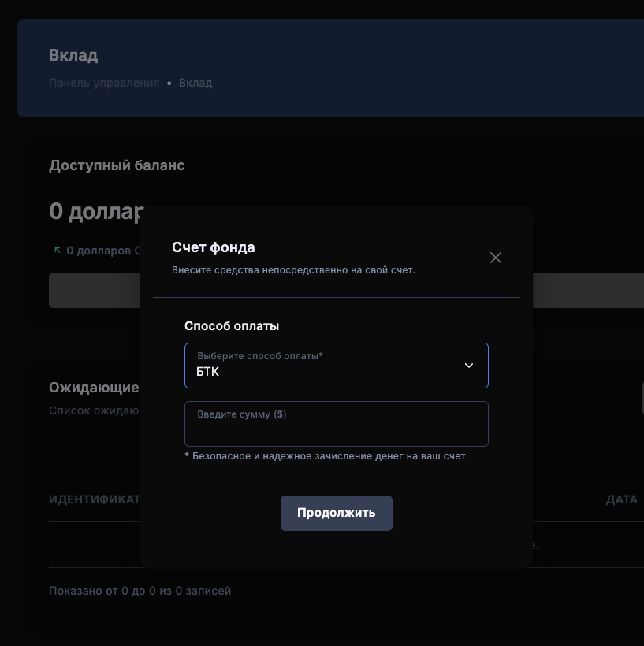The width and height of the screenshot is (644, 646).
Task: Sort by the ИДЕНТИФИКАТ column header
Action: 95,500
